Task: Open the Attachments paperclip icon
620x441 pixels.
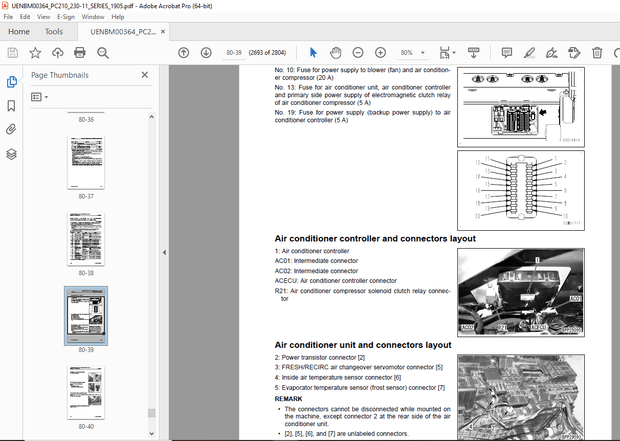Action: [x=11, y=129]
